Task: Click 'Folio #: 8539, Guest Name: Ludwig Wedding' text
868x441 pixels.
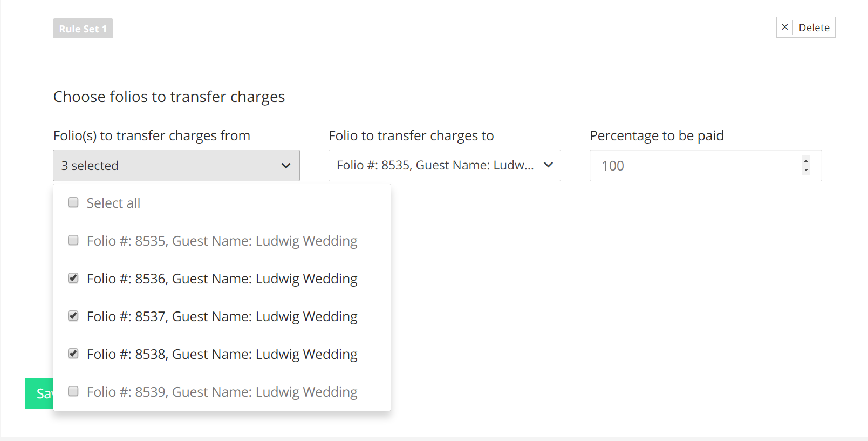Action: pyautogui.click(x=222, y=392)
